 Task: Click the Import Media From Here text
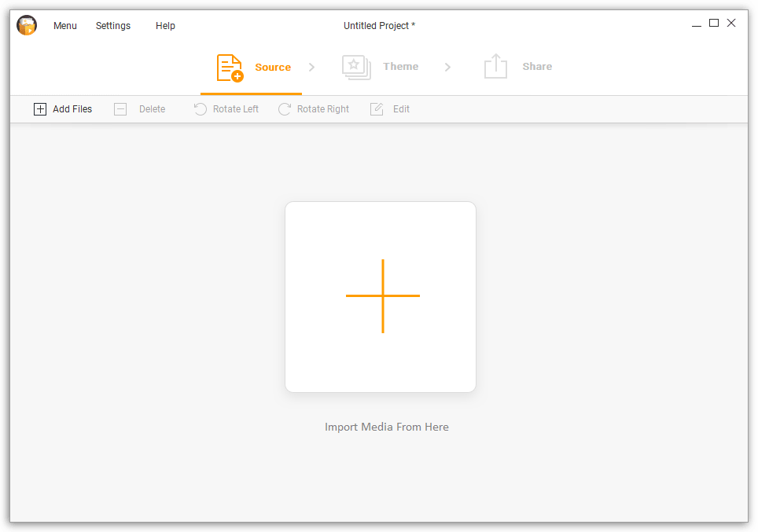(x=386, y=427)
